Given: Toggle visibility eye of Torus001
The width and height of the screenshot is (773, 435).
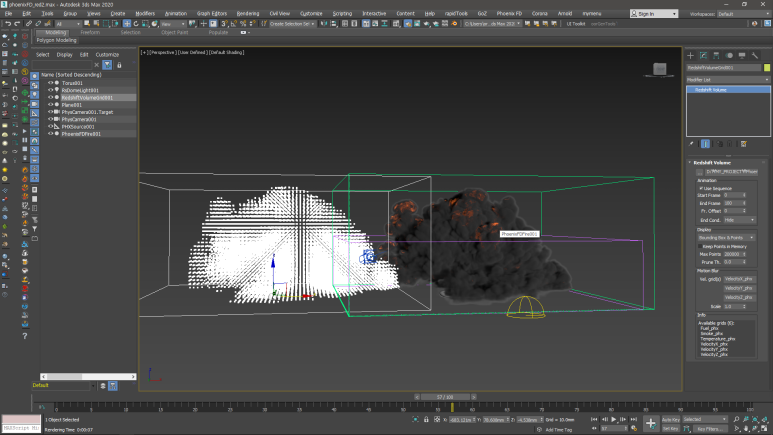Looking at the screenshot, I should 51,83.
